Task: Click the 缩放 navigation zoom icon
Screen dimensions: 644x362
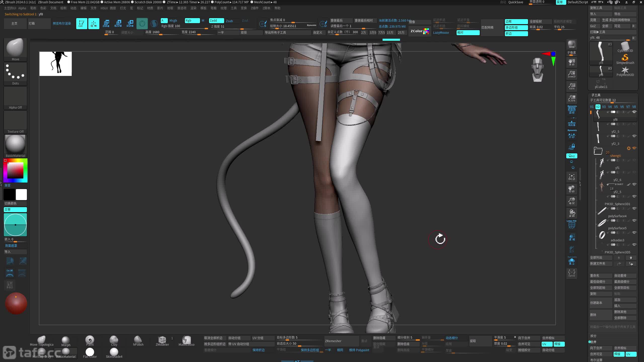Action: tap(572, 201)
